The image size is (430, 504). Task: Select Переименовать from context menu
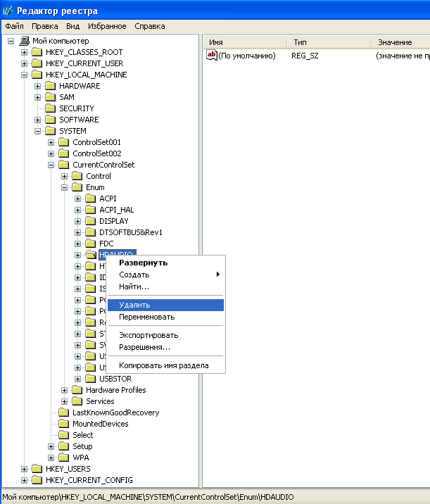pyautogui.click(x=146, y=317)
